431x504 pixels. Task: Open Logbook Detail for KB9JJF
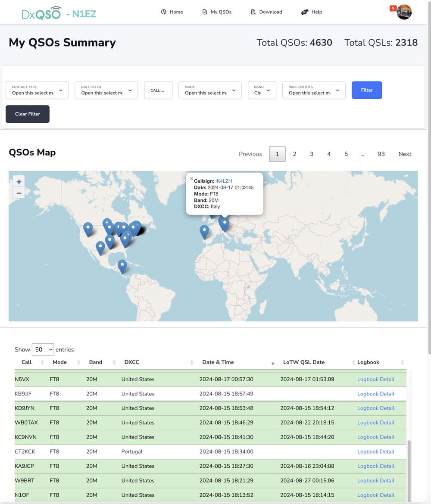tap(376, 394)
